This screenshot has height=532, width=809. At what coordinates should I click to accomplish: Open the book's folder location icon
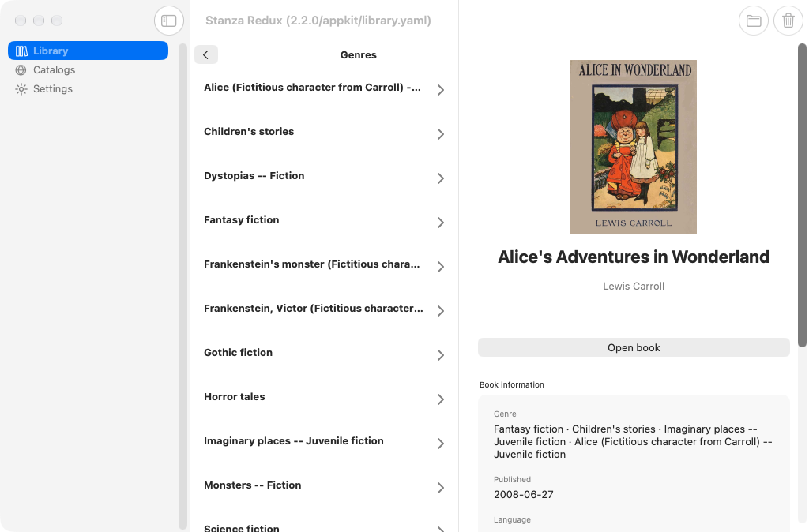pyautogui.click(x=753, y=21)
